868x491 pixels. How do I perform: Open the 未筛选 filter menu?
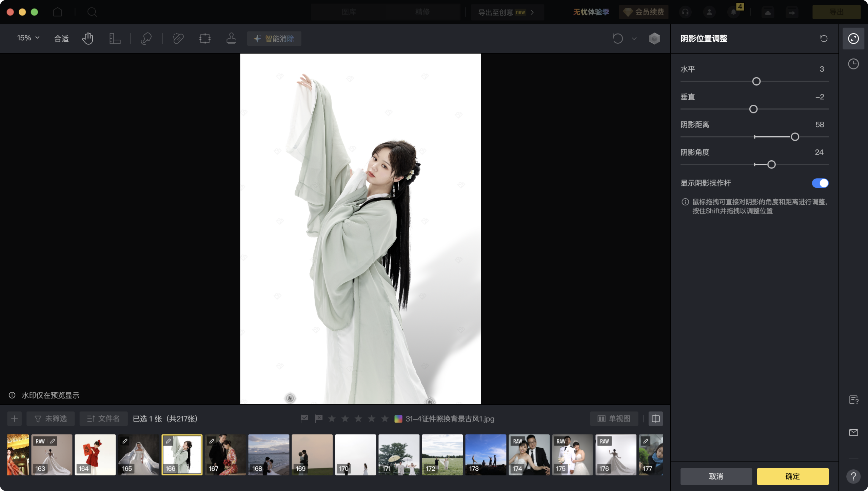(x=51, y=419)
